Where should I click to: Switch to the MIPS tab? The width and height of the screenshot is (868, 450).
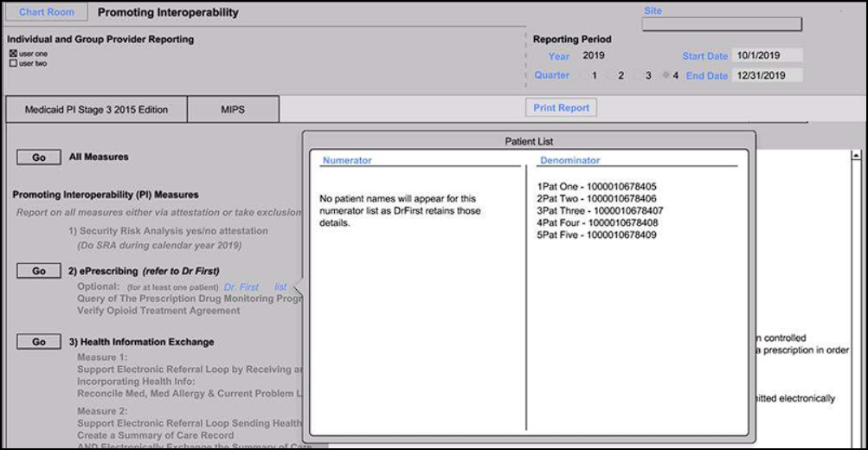click(x=233, y=110)
